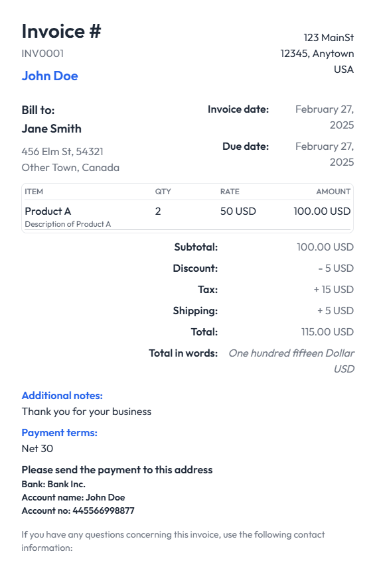Click the Additional notes: heading
The image size is (375, 588).
click(62, 396)
